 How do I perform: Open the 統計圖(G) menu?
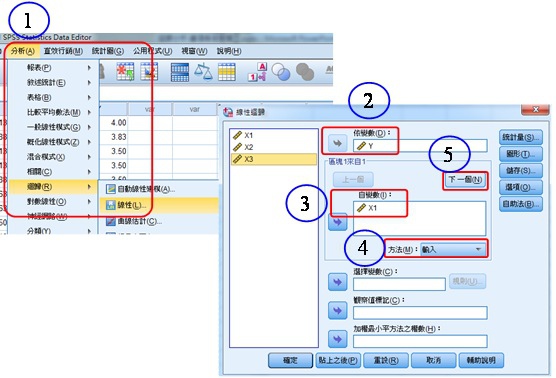(108, 51)
